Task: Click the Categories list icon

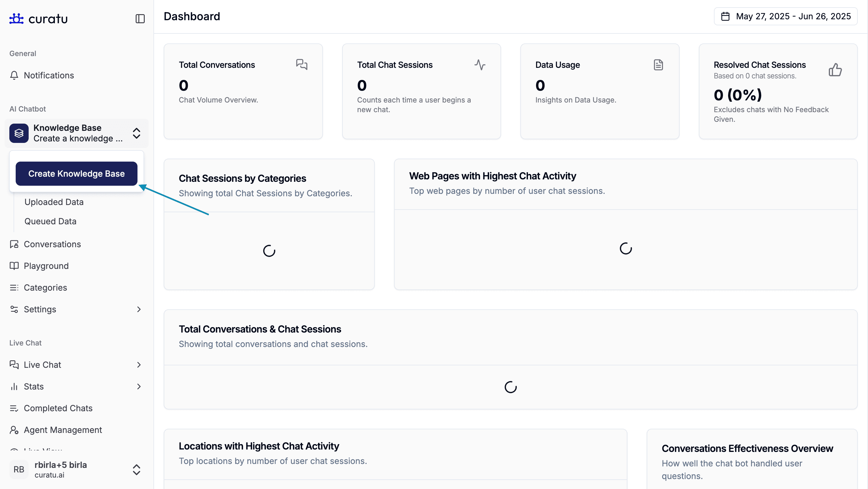Action: 14,288
